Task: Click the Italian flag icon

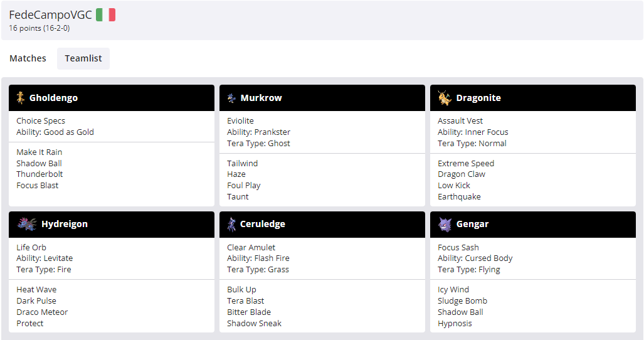Action: (105, 15)
